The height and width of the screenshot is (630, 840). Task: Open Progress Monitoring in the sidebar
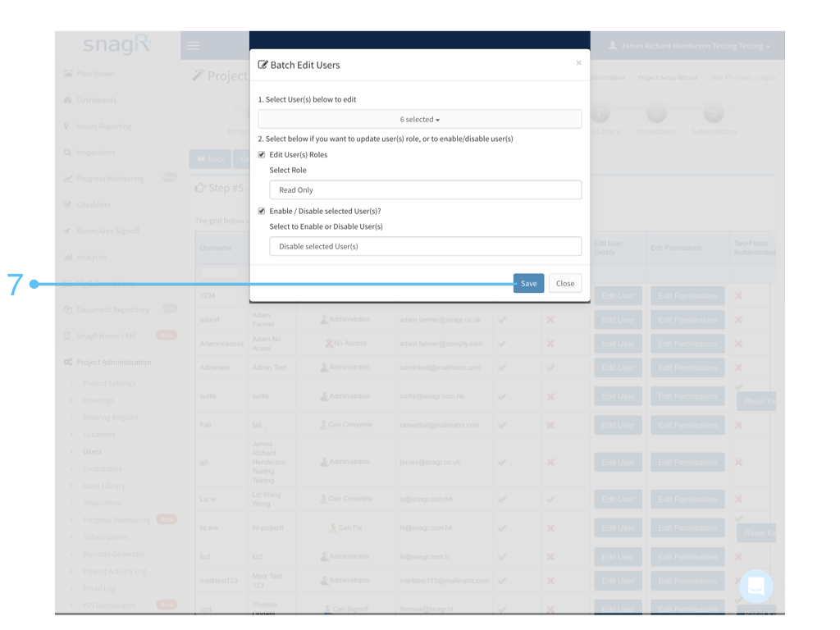pos(110,178)
